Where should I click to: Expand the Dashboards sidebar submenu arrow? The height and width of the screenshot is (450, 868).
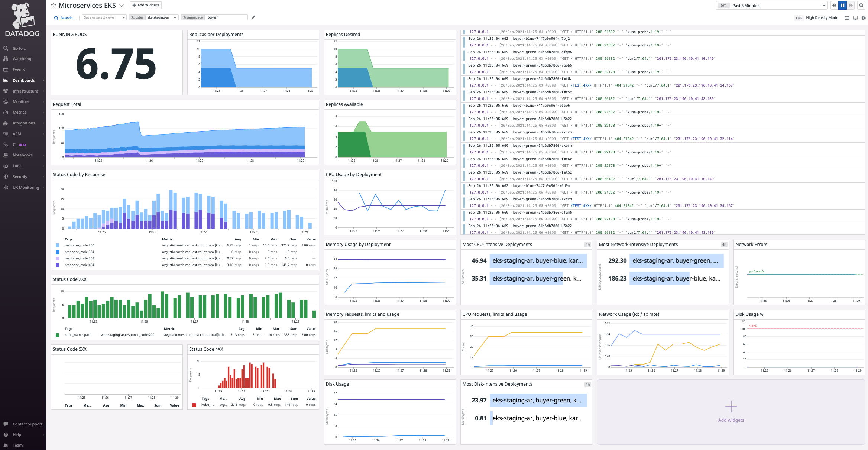[x=43, y=80]
